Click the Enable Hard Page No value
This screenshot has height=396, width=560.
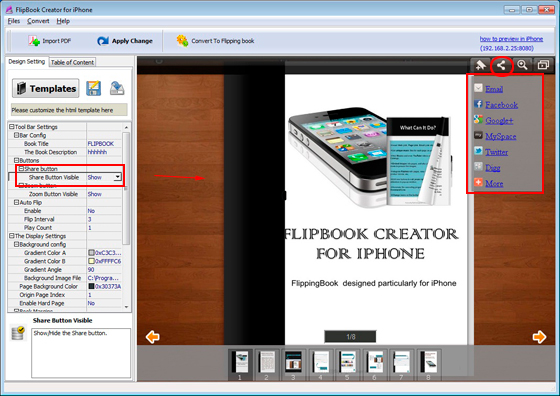(x=91, y=303)
